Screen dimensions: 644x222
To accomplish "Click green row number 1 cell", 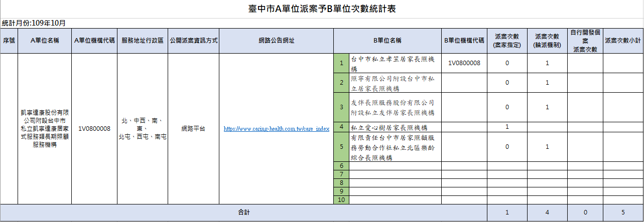I will point(341,63).
